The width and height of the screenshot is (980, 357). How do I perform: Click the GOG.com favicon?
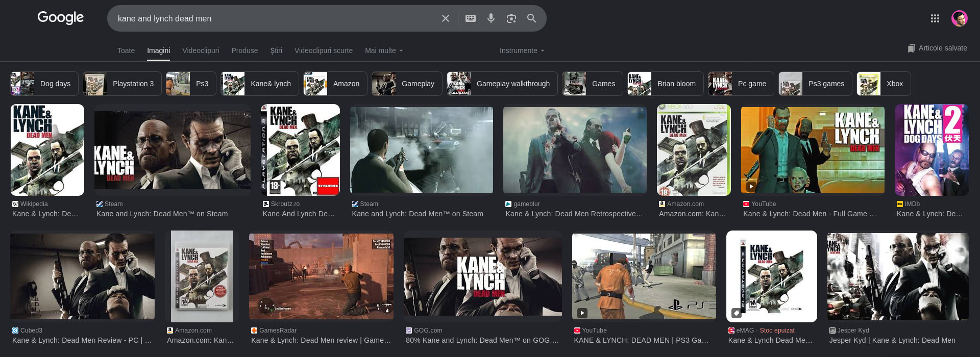(409, 330)
